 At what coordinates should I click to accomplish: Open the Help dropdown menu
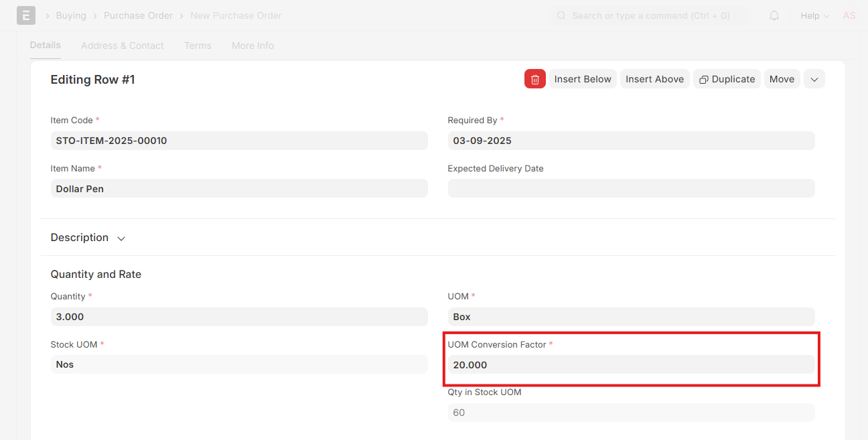814,15
